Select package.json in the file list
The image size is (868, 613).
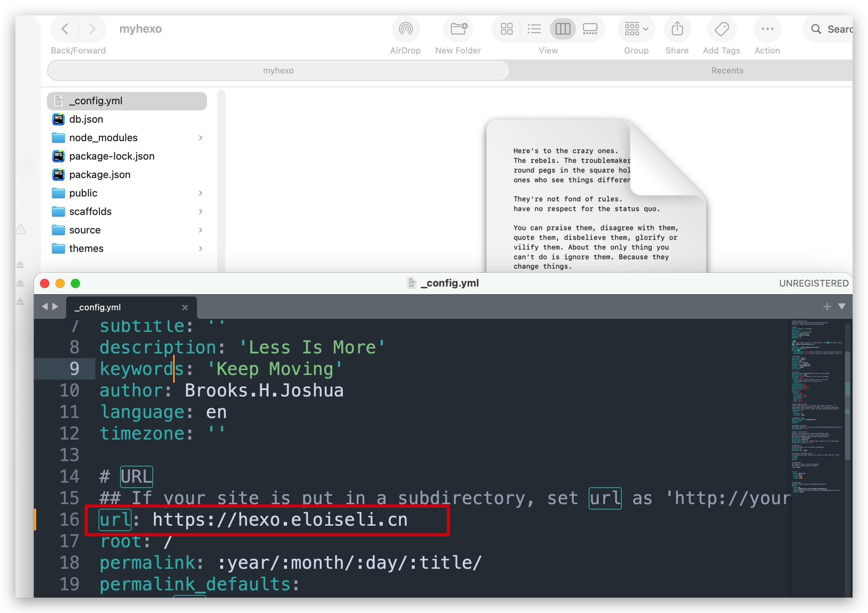tap(100, 175)
